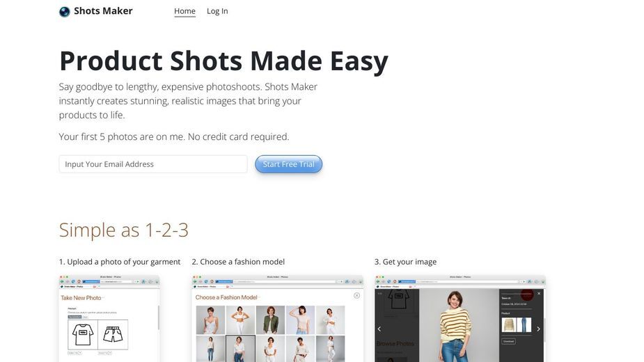
Task: Click the Download button in viewer panel
Action: click(x=508, y=341)
